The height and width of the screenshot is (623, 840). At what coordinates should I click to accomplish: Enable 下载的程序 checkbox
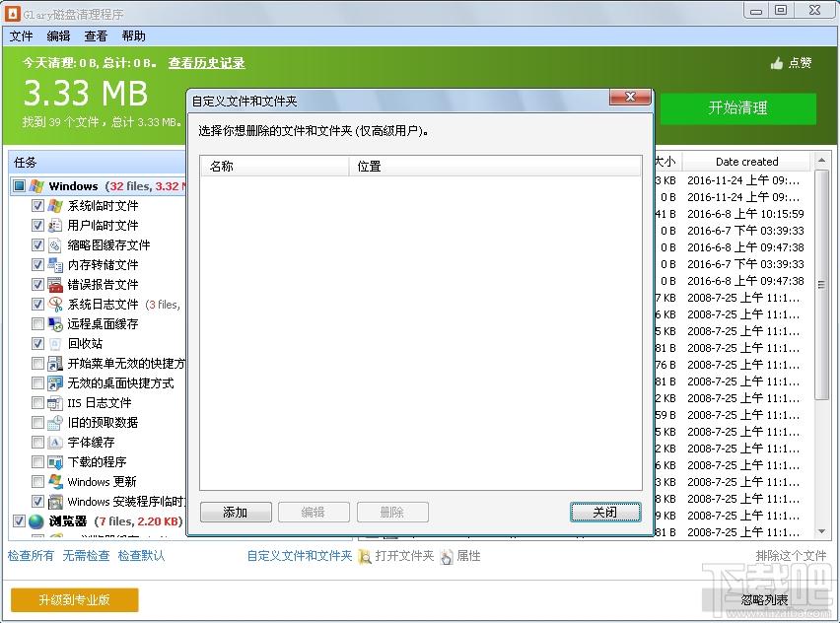click(x=37, y=462)
